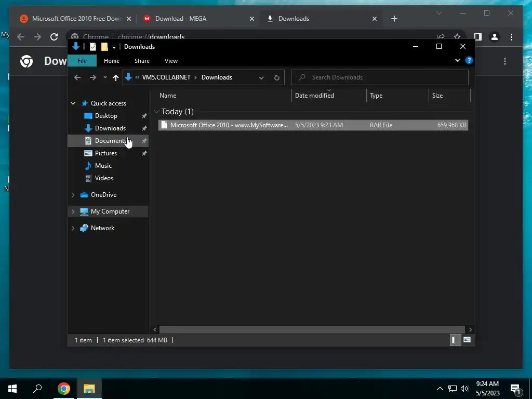The image size is (532, 399).
Task: Go back in Chrome
Action: click(21, 37)
